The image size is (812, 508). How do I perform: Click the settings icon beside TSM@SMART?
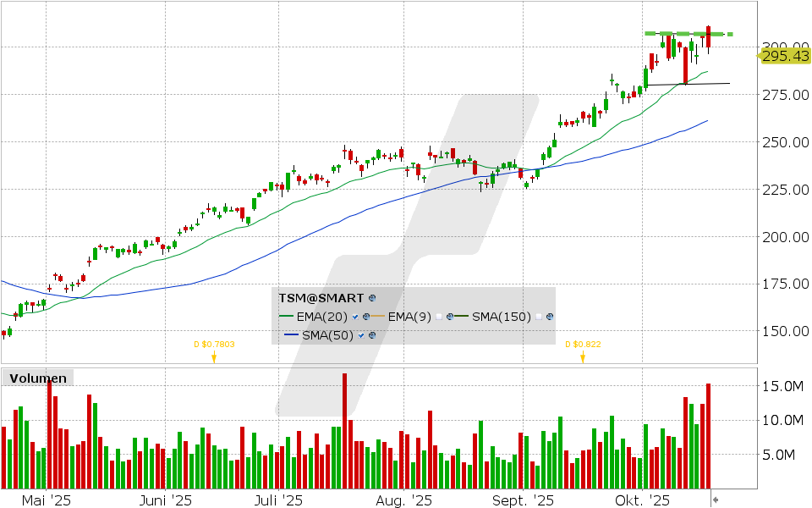(372, 298)
